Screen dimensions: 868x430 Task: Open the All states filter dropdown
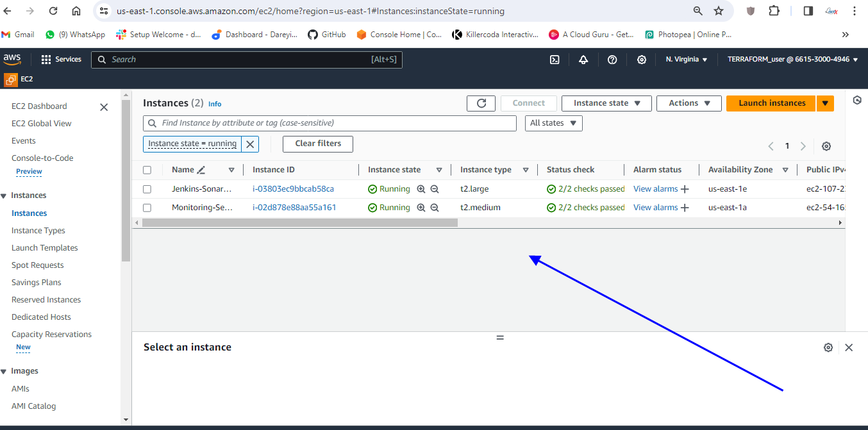tap(553, 123)
